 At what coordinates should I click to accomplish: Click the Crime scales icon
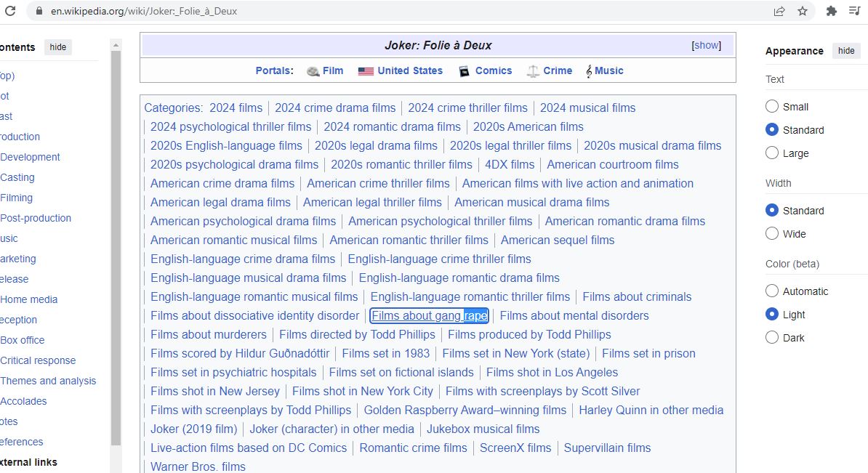533,71
